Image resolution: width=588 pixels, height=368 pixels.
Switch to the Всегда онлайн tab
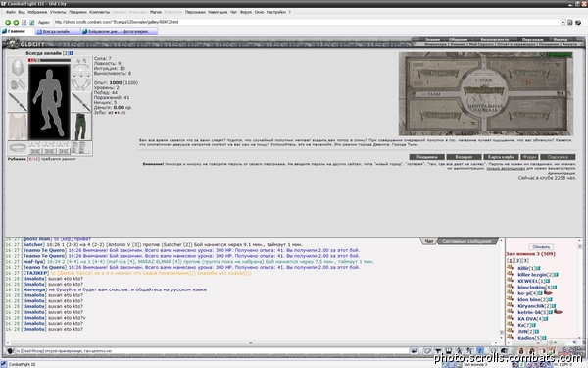click(58, 32)
